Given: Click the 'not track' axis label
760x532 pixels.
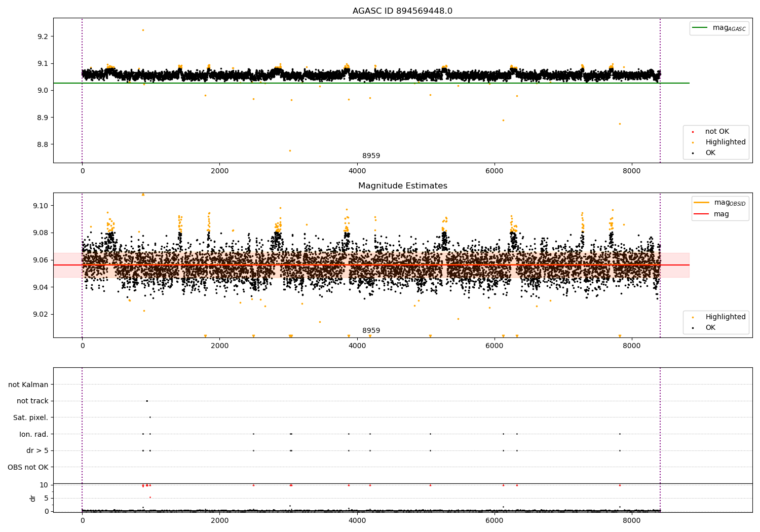Looking at the screenshot, I should pyautogui.click(x=32, y=401).
